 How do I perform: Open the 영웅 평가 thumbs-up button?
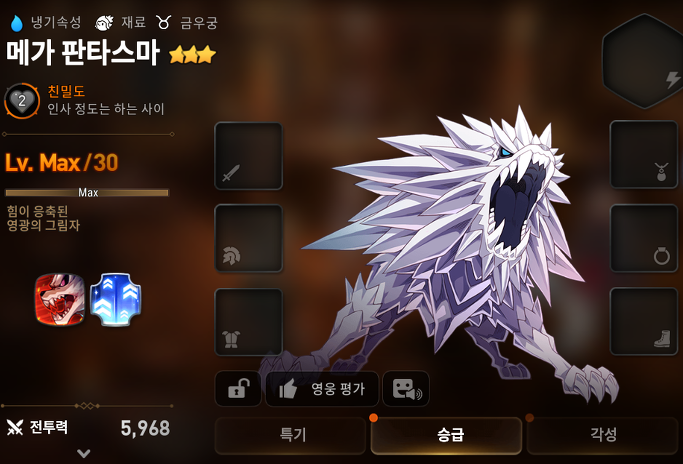[x=322, y=389]
